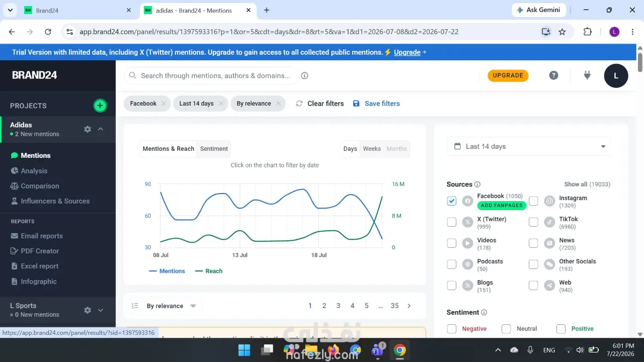Viewport: 644px width, 362px height.
Task: Open Email reports in the sidebar
Action: click(x=37, y=236)
